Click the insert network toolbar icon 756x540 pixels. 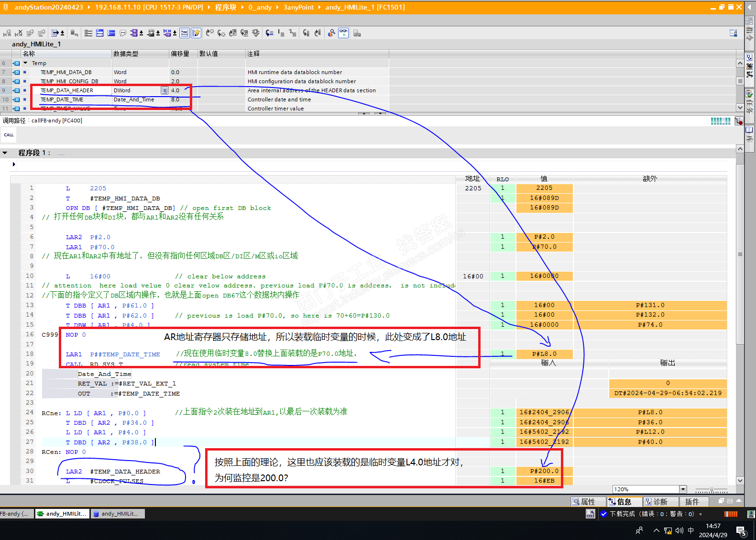tap(7, 33)
